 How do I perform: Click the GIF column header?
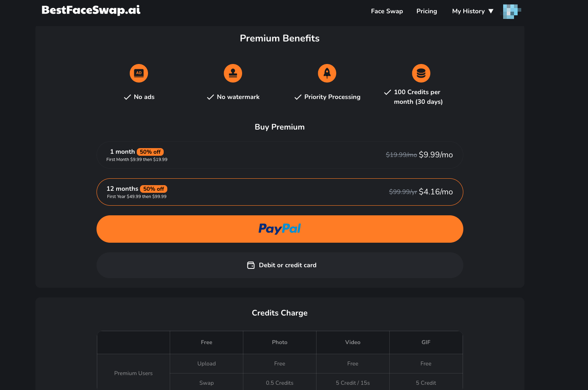(426, 343)
